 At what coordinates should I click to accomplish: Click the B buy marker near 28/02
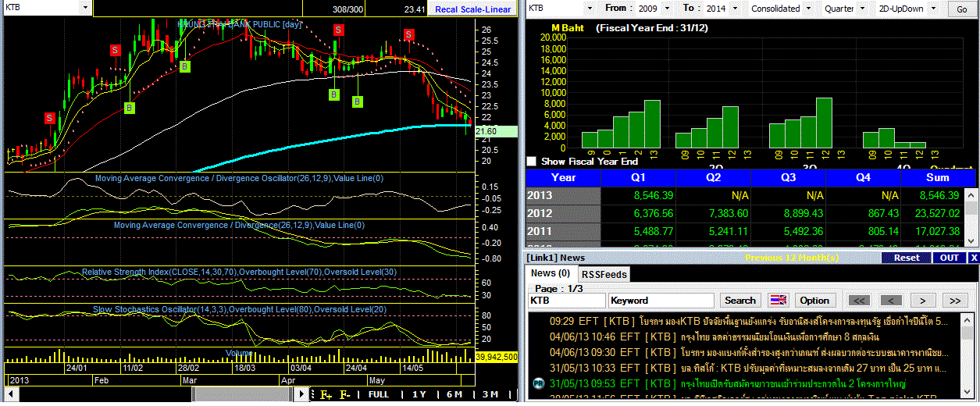[185, 67]
